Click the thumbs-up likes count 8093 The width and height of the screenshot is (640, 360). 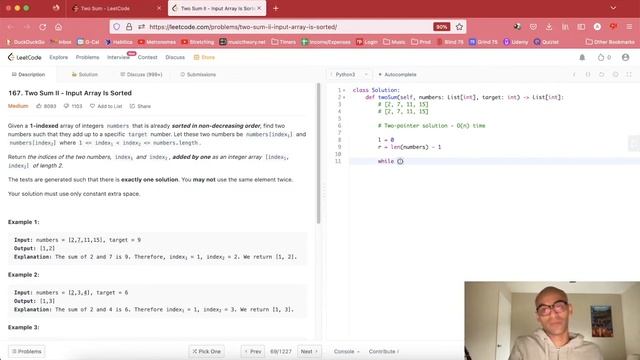[x=46, y=106]
